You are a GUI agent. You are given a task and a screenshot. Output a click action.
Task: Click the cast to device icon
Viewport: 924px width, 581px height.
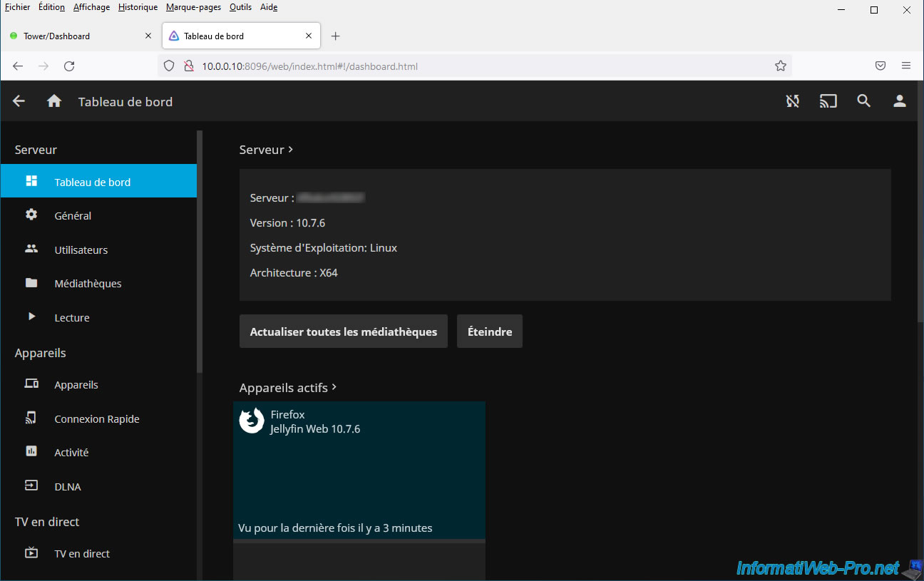[828, 101]
